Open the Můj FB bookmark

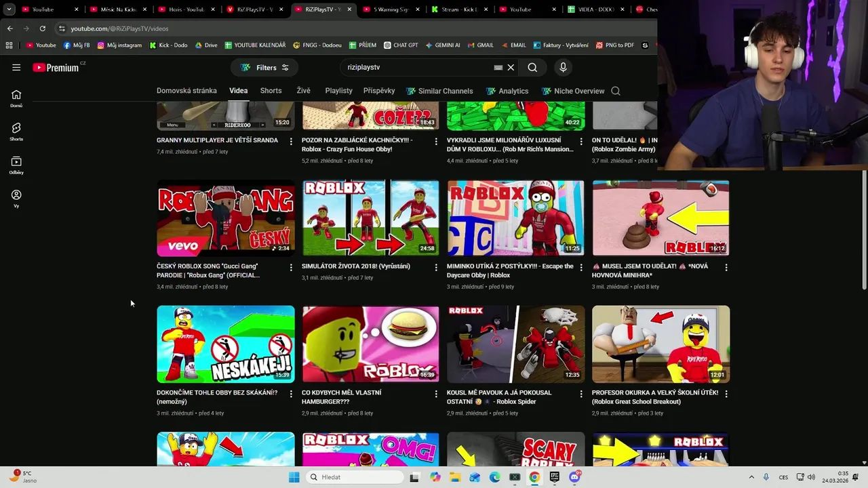pyautogui.click(x=77, y=45)
